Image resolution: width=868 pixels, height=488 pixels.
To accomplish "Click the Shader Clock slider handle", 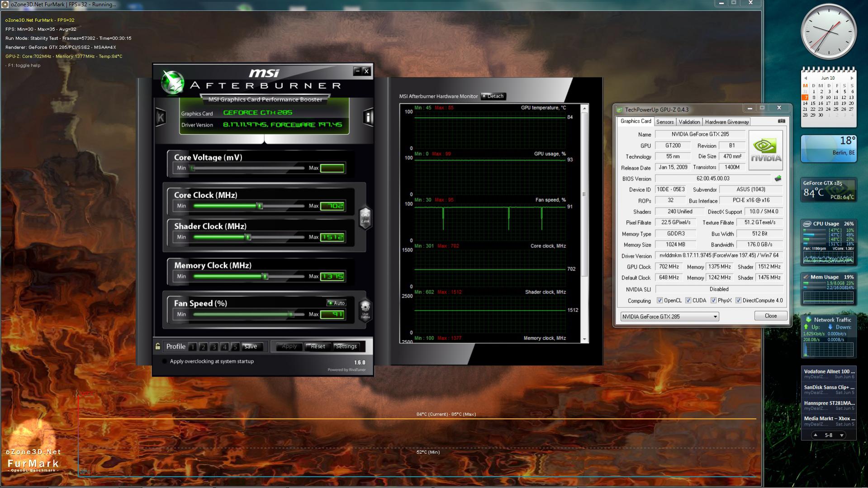I will pos(248,237).
